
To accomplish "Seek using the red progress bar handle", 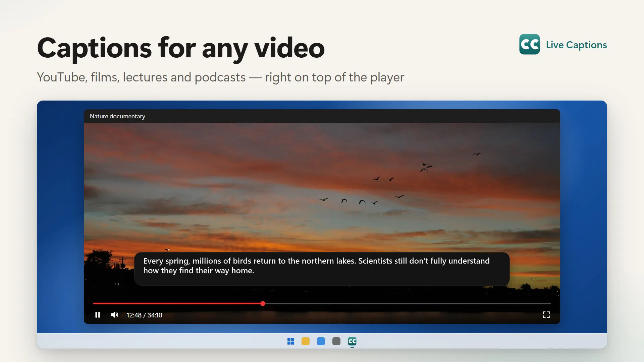I will tap(263, 303).
